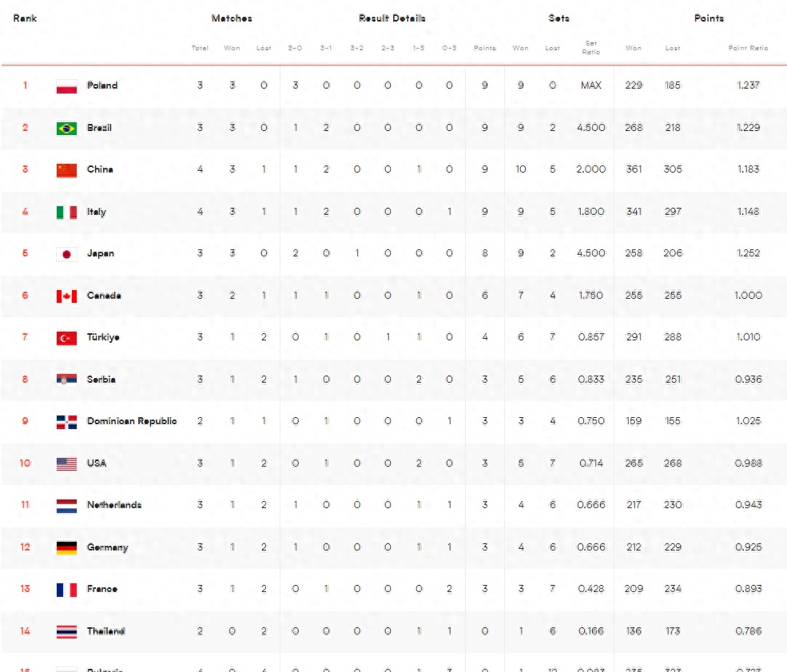This screenshot has width=787, height=672.
Task: Click the Sets column group header
Action: 558,18
